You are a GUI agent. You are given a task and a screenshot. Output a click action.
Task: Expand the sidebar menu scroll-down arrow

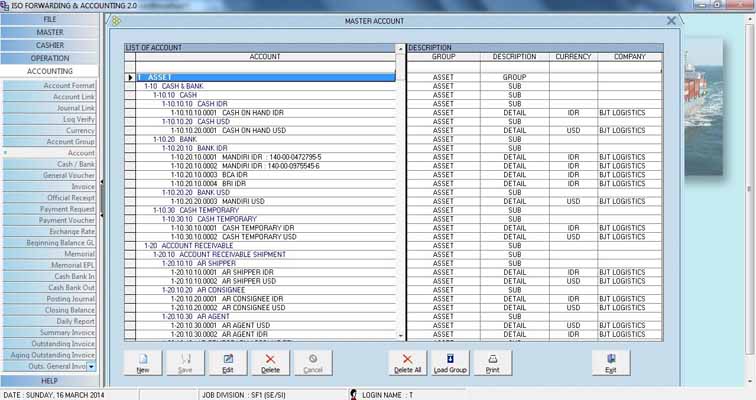click(91, 367)
